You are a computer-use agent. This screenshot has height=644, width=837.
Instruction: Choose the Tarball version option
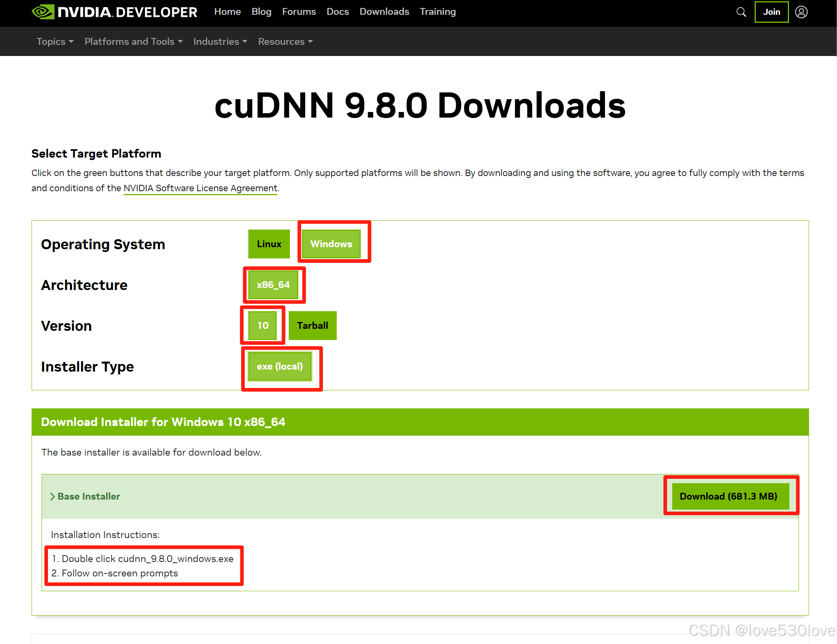click(x=312, y=326)
